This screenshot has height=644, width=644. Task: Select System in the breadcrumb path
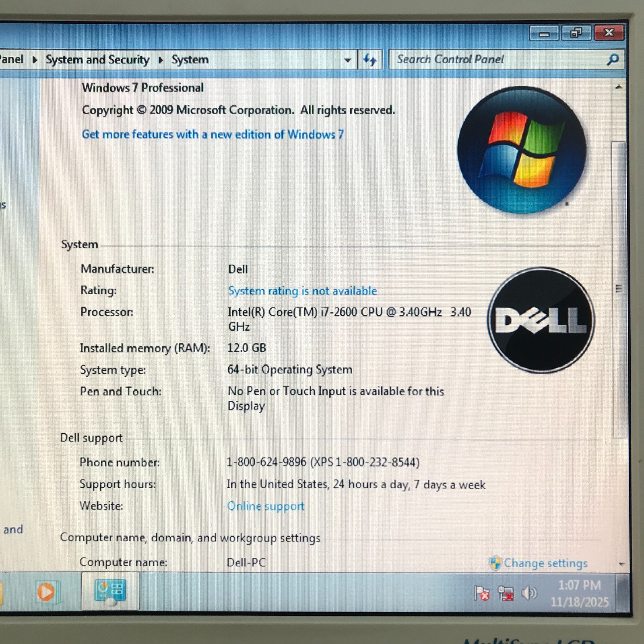click(190, 59)
